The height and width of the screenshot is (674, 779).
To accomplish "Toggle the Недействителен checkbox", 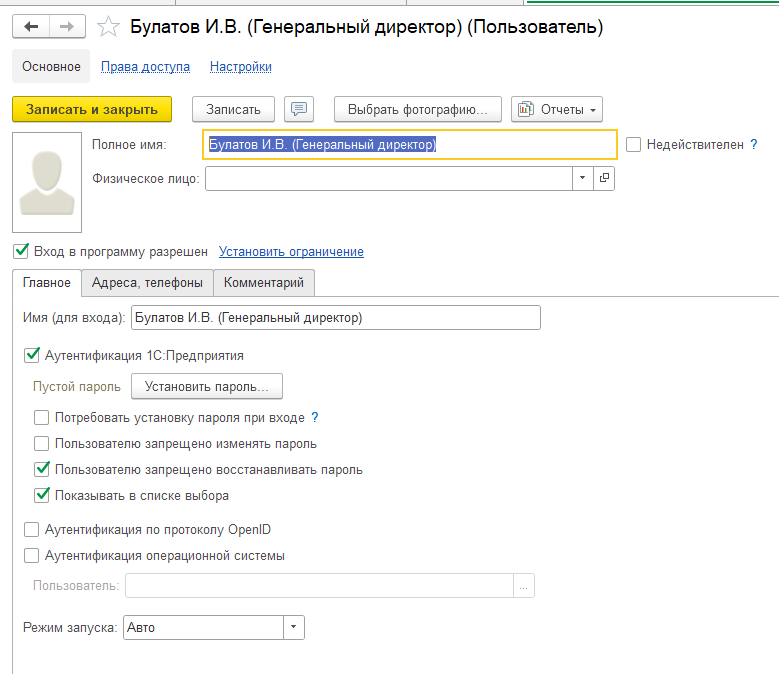I will coord(633,145).
